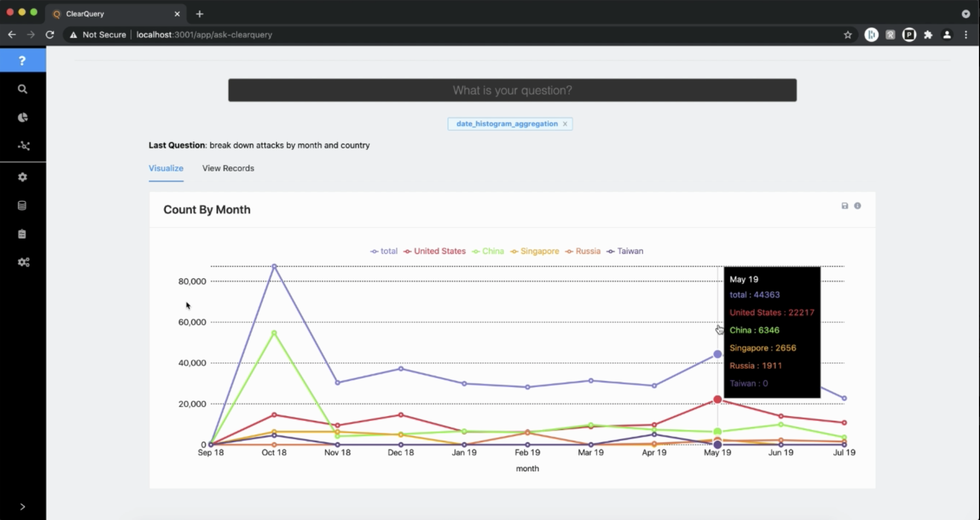Open the multi-gear configuration sidebar icon

23,262
